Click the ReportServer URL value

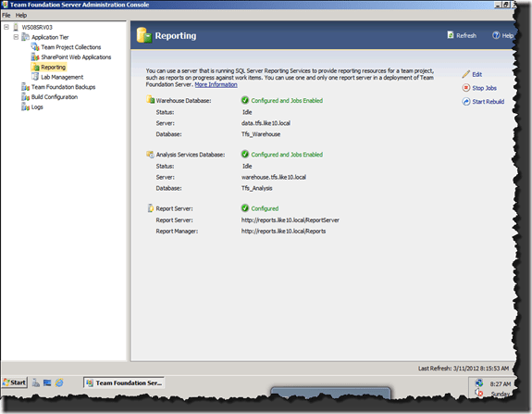(x=291, y=220)
